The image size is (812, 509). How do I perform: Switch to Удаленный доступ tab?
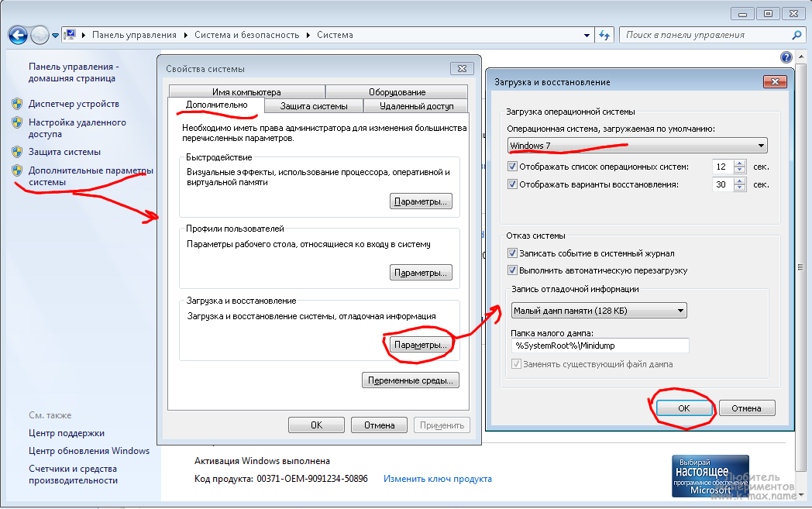click(x=416, y=105)
